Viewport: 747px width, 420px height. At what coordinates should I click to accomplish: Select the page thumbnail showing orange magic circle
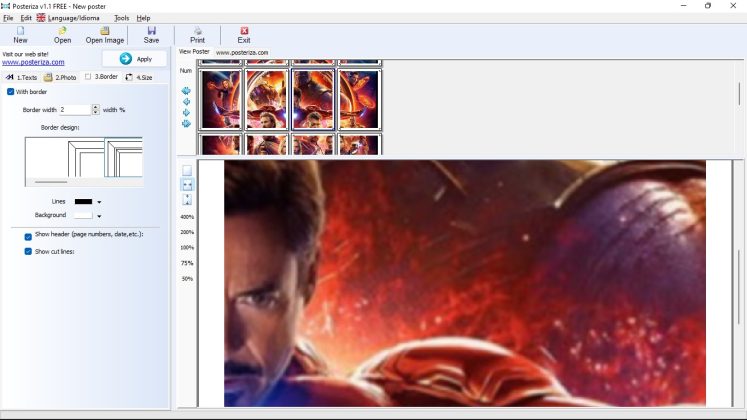coord(359,100)
